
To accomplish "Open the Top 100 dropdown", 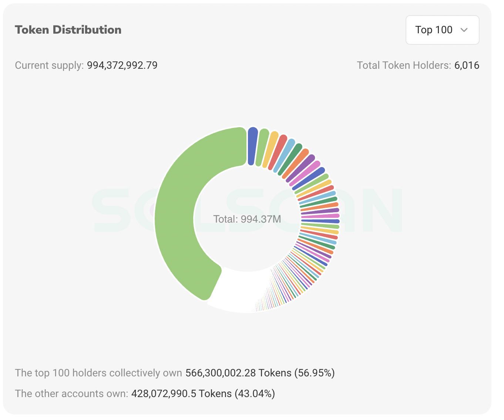I will click(442, 30).
